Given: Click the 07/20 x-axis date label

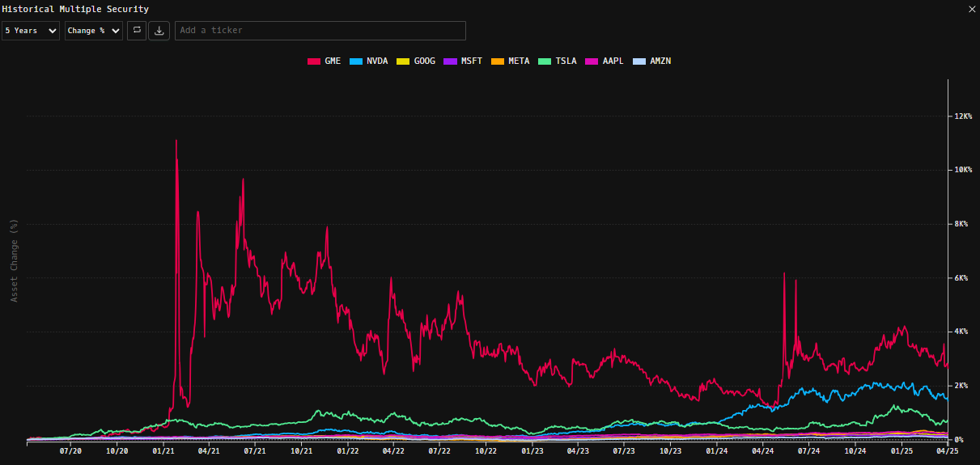Looking at the screenshot, I should point(70,451).
